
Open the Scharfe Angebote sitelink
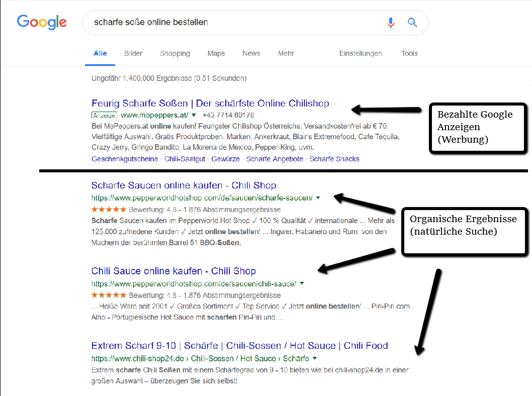tap(275, 159)
